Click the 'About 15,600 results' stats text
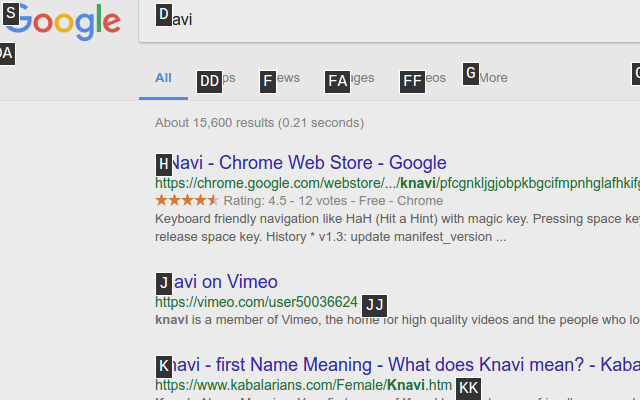 click(260, 123)
